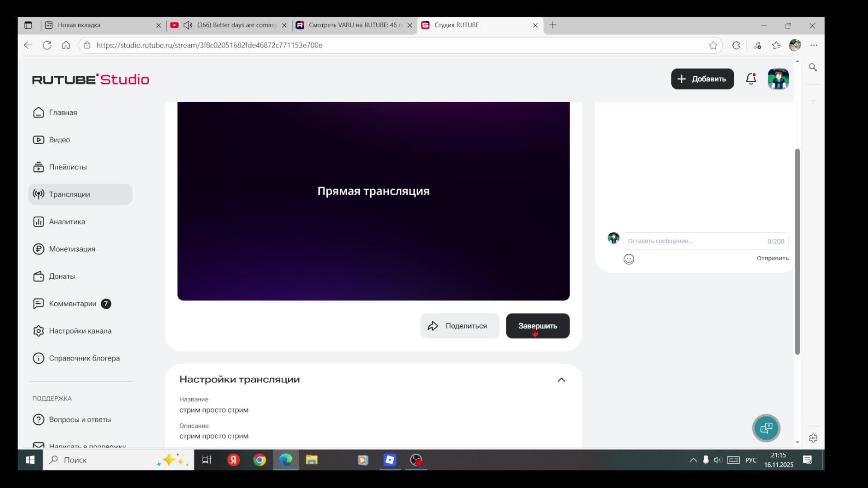868x488 pixels.
Task: Mute the YouTube tab's audio icon
Action: [x=188, y=25]
